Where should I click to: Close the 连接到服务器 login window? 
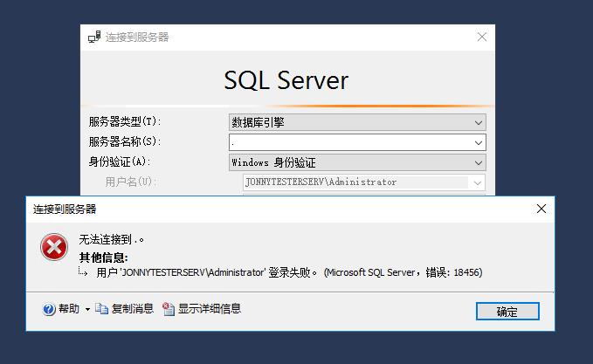click(481, 38)
